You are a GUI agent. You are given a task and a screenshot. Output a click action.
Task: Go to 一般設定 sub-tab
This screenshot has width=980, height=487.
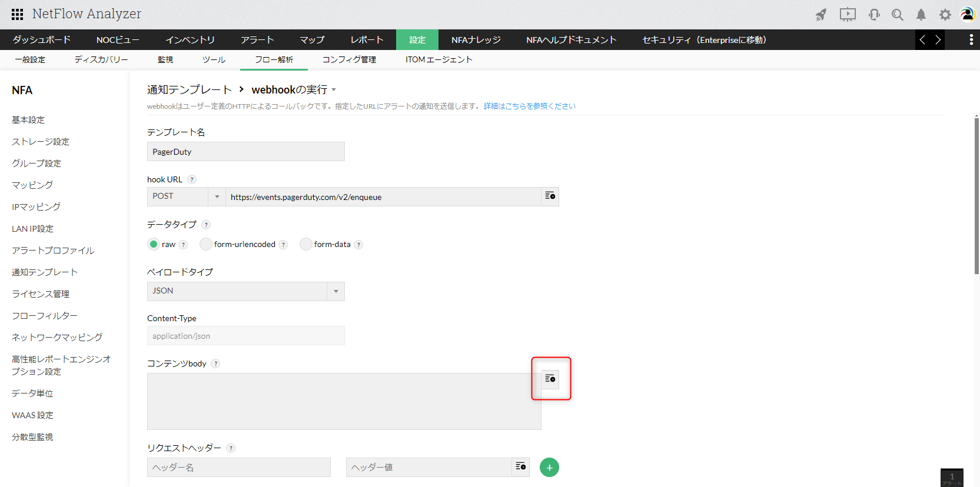tap(30, 60)
